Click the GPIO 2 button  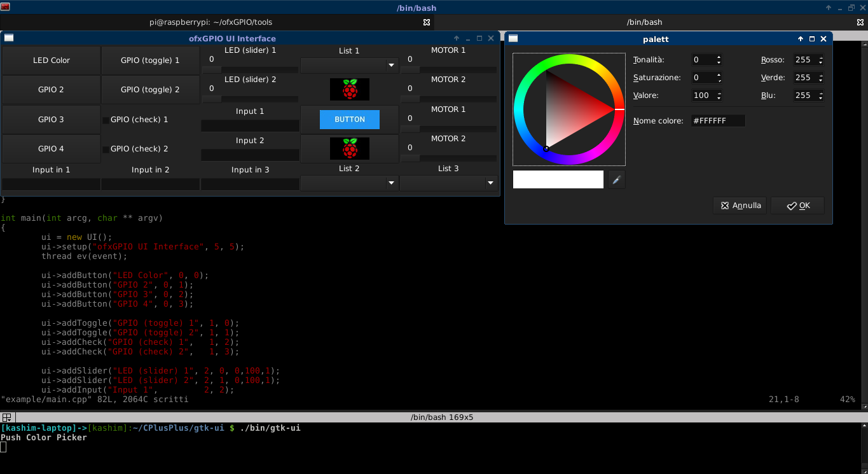pyautogui.click(x=52, y=90)
